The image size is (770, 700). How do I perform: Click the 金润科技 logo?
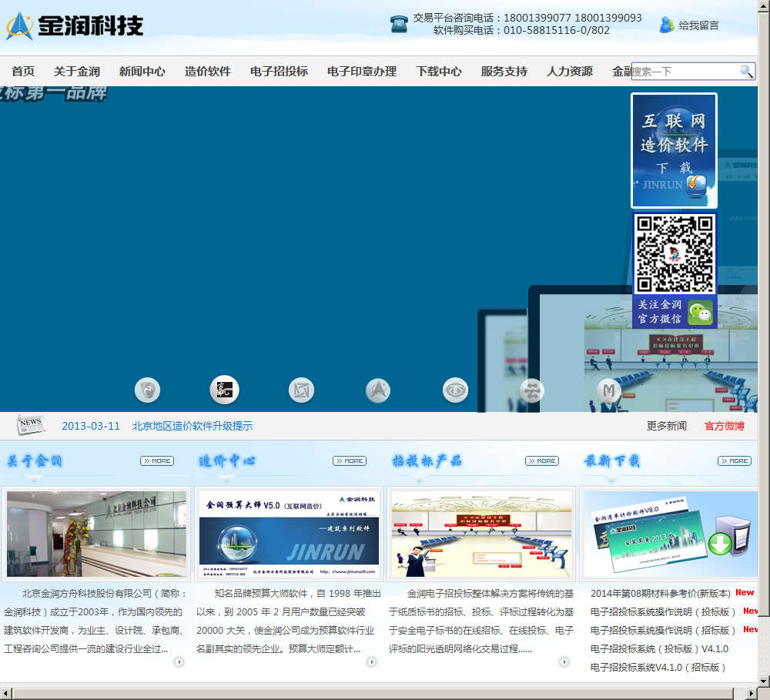[75, 25]
